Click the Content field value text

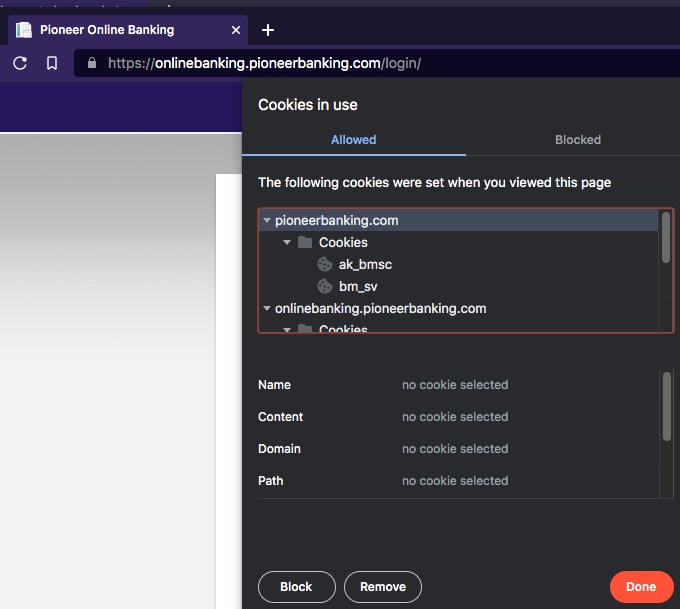455,417
